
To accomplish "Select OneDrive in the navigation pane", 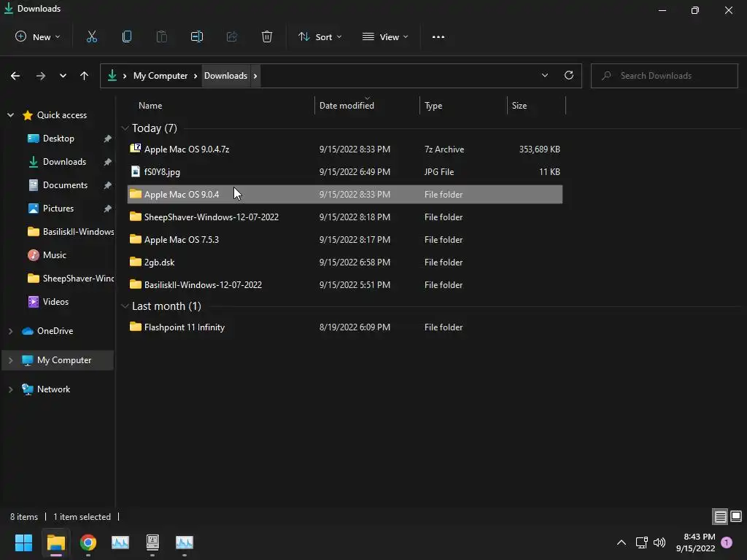I will click(55, 331).
